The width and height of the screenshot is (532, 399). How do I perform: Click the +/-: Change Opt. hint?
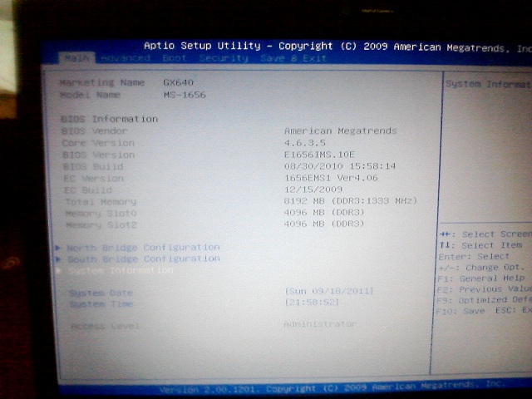point(480,268)
